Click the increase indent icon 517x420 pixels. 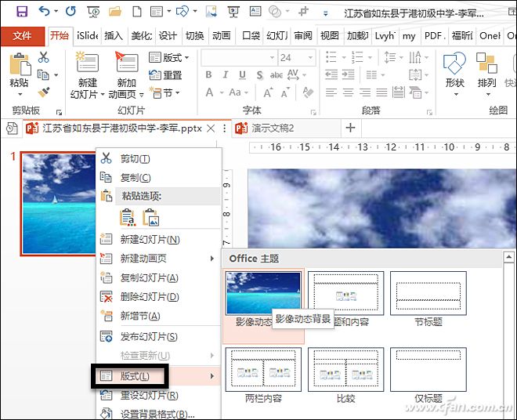point(348,75)
